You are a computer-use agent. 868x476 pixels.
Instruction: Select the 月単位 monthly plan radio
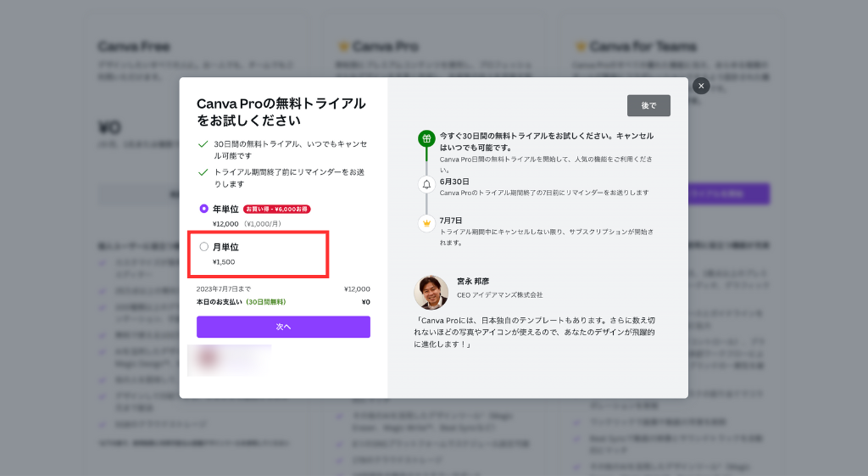[x=203, y=247]
